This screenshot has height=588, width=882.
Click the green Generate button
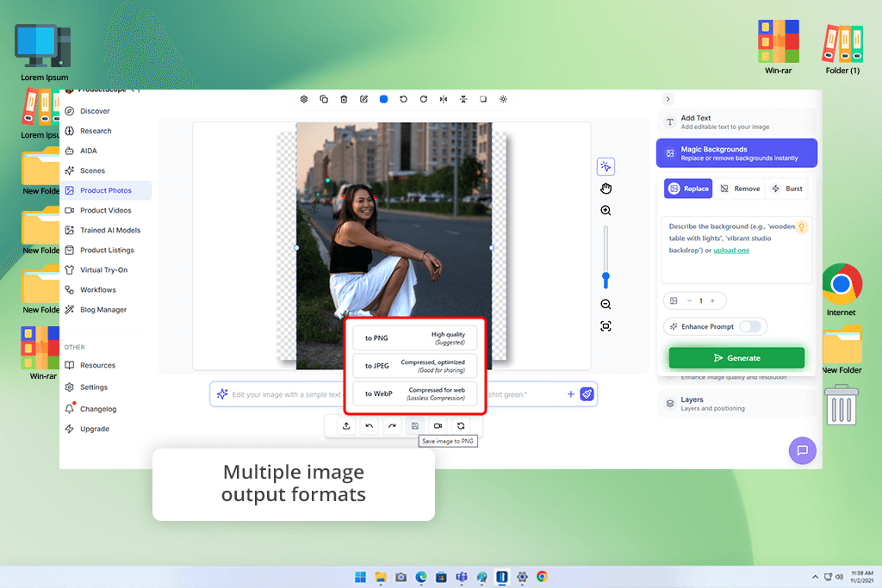(736, 358)
